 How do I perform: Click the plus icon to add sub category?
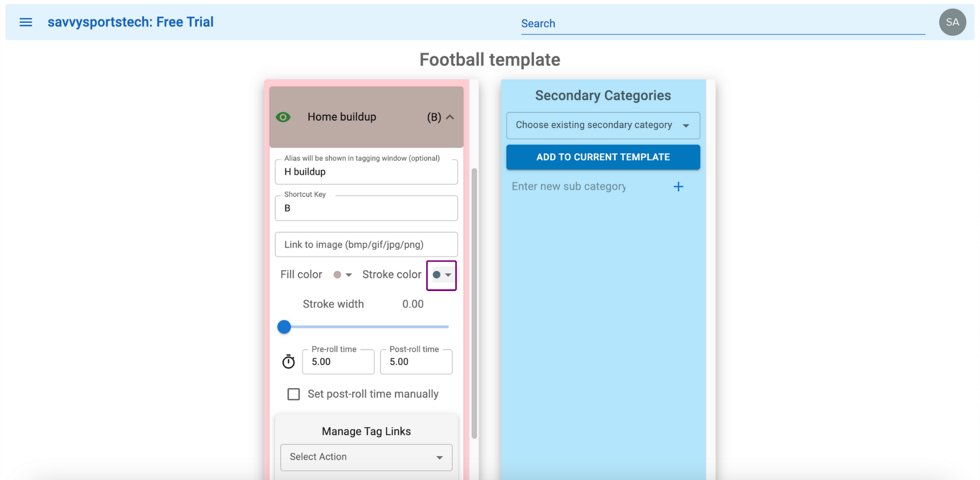(678, 187)
